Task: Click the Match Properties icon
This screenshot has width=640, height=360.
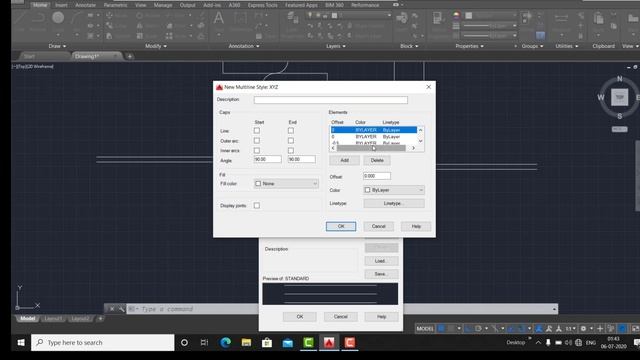Action: tap(438, 17)
